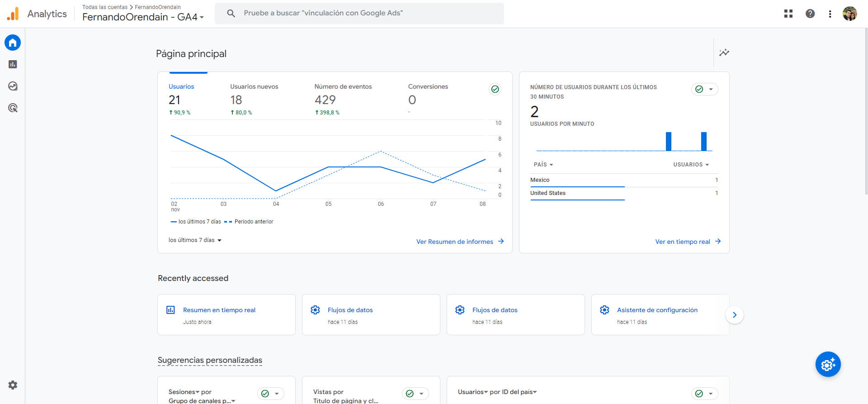Expand the PAÍS dimension dropdown

pos(543,165)
